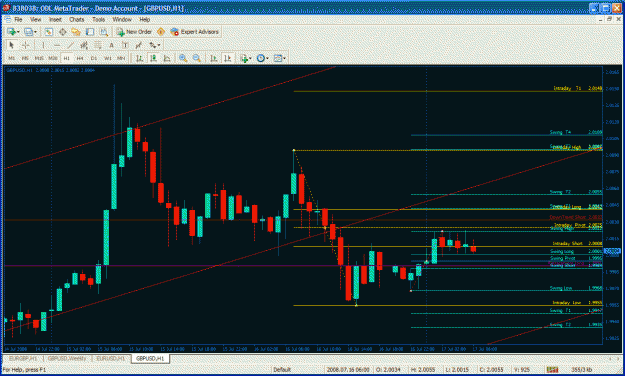Click the chart's bottom time scale
Image resolution: width=625 pixels, height=376 pixels.
pyautogui.click(x=303, y=349)
